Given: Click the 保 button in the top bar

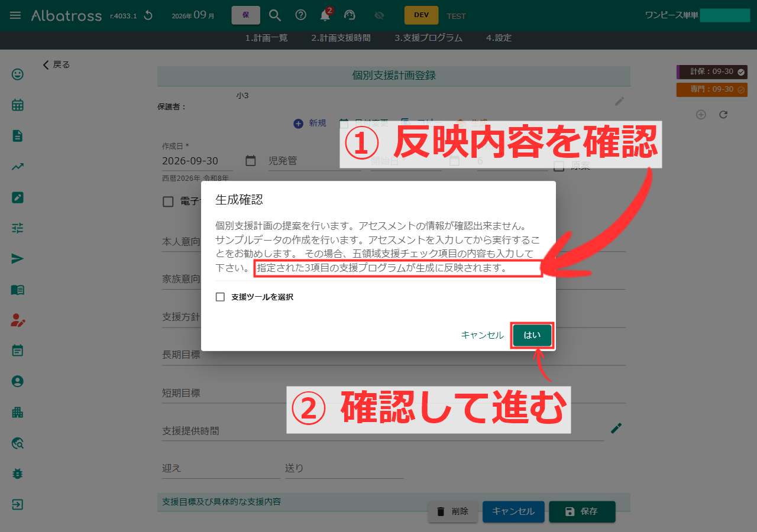Looking at the screenshot, I should point(246,15).
